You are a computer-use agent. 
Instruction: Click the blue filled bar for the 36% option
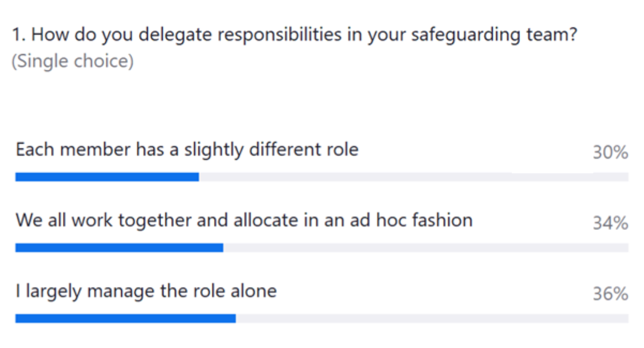tap(126, 319)
